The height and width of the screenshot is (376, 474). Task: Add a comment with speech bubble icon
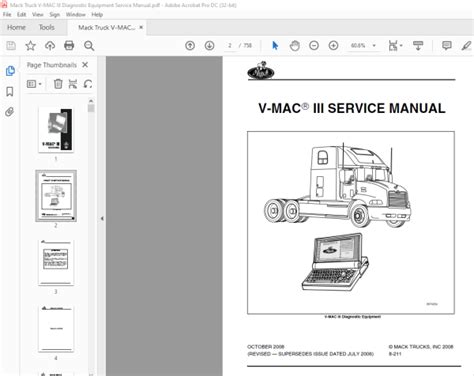(447, 45)
